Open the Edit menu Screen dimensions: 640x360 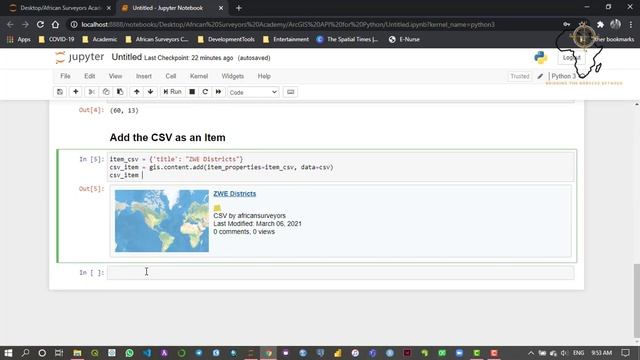pyautogui.click(x=90, y=76)
